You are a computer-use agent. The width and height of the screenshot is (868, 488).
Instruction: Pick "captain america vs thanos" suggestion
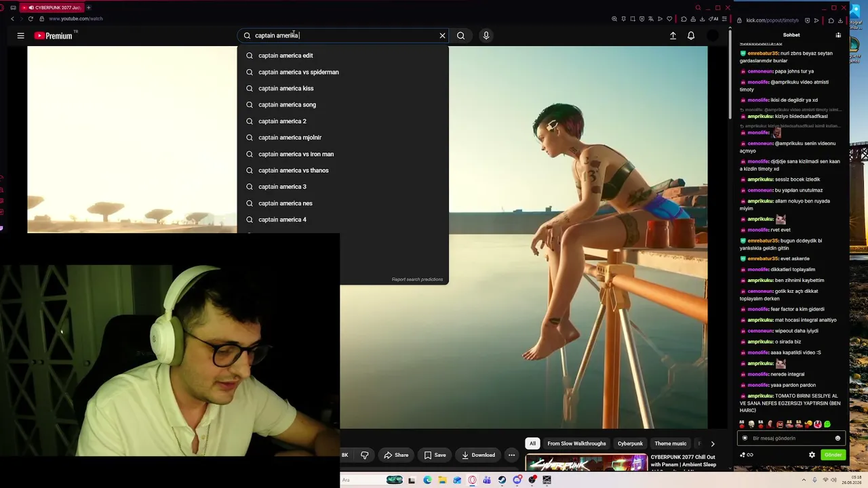(342, 170)
